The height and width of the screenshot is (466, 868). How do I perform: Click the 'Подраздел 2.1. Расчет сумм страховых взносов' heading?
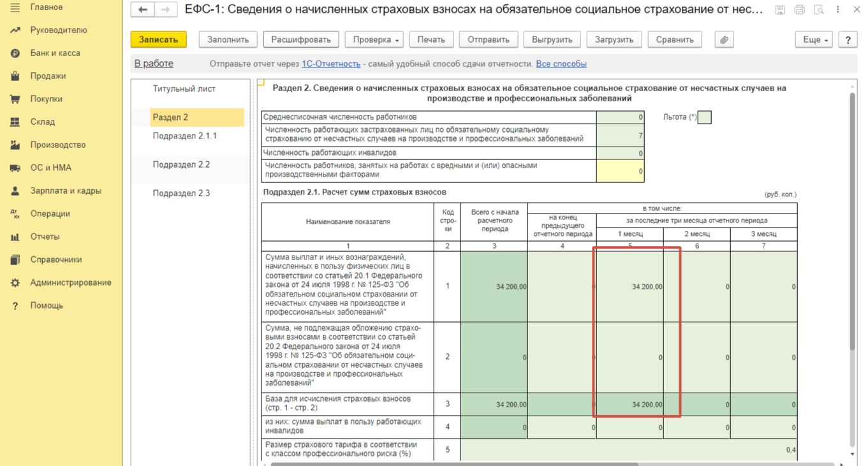355,192
